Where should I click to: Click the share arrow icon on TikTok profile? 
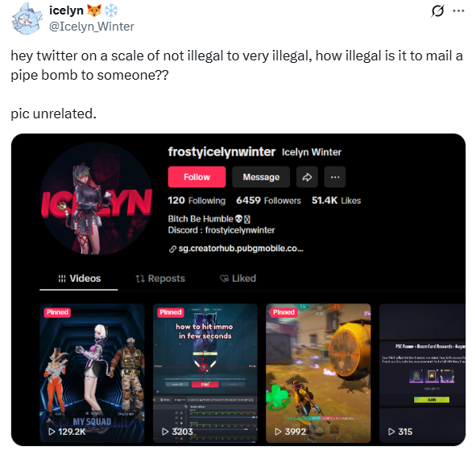click(x=307, y=177)
